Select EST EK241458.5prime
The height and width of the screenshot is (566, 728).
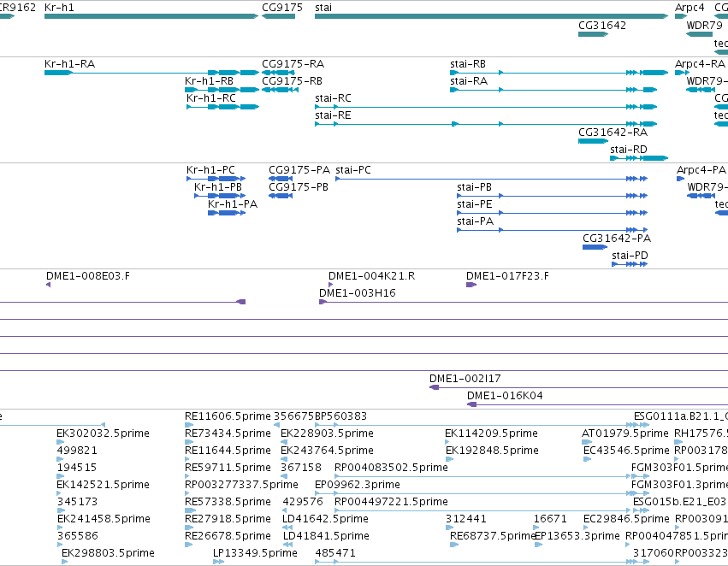pos(61,528)
